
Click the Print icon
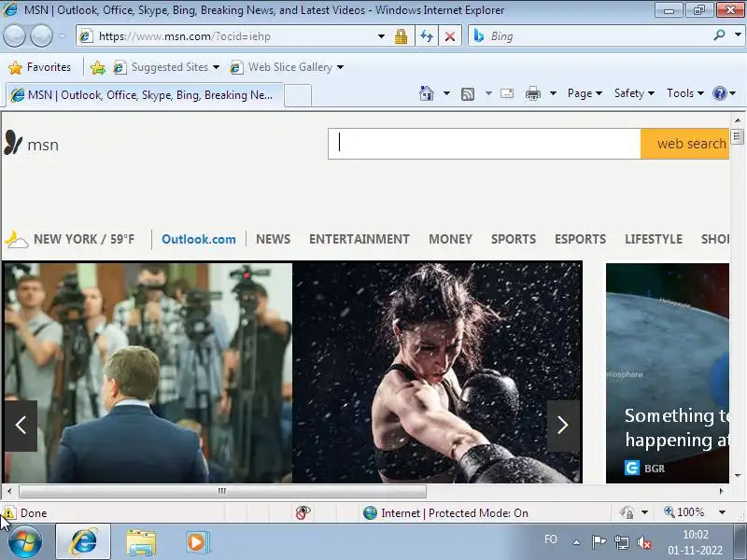coord(532,93)
